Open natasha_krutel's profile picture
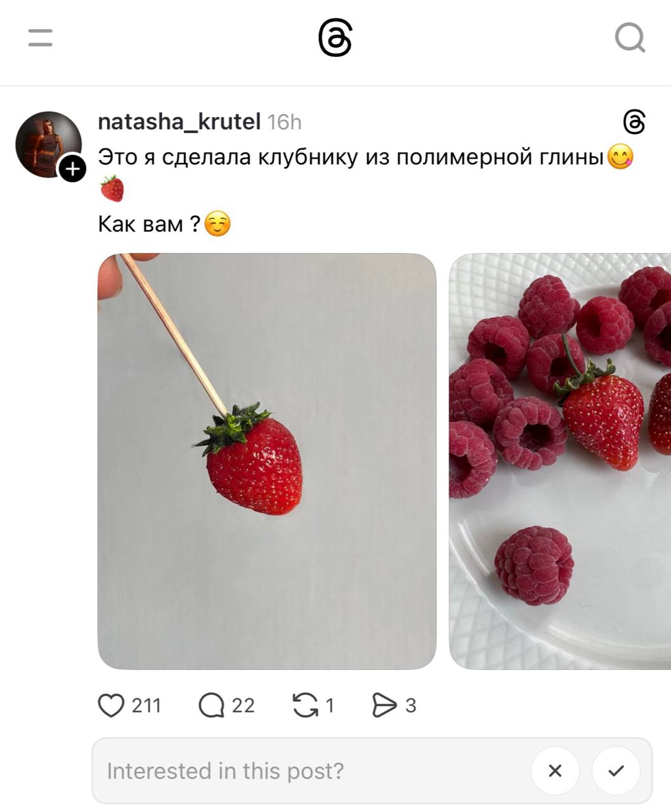This screenshot has height=812, width=671. coord(48,144)
